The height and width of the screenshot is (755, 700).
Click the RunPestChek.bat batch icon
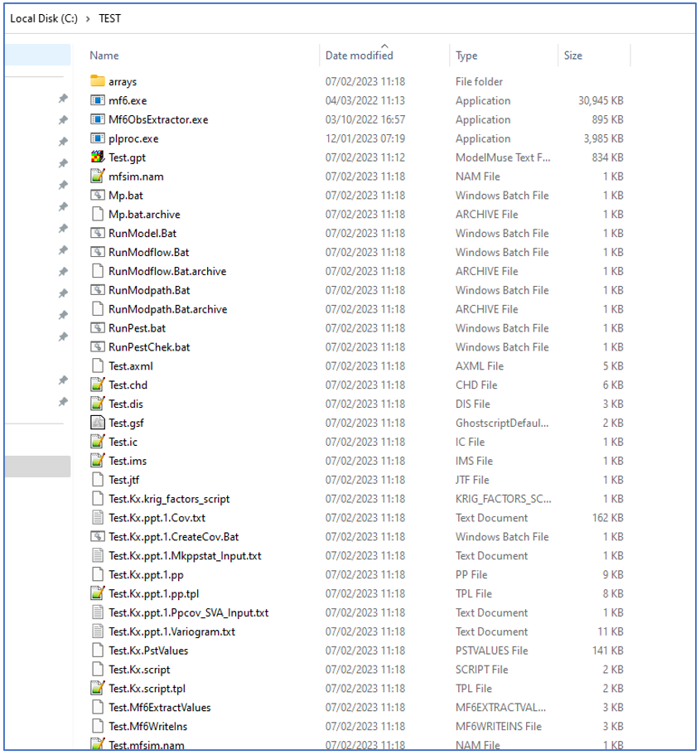point(97,346)
